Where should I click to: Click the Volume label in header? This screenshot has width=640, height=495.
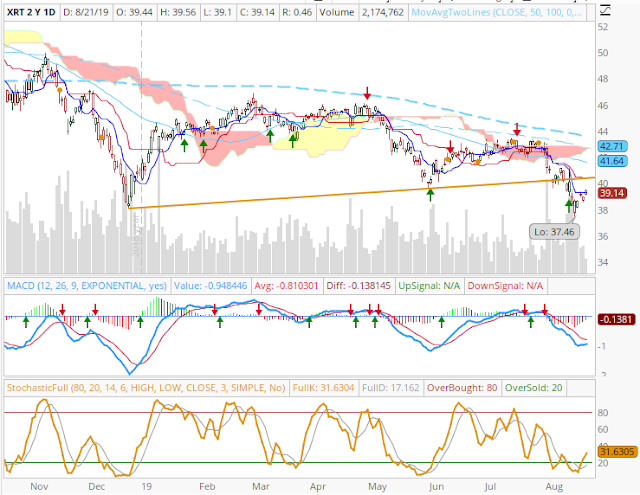tap(337, 13)
